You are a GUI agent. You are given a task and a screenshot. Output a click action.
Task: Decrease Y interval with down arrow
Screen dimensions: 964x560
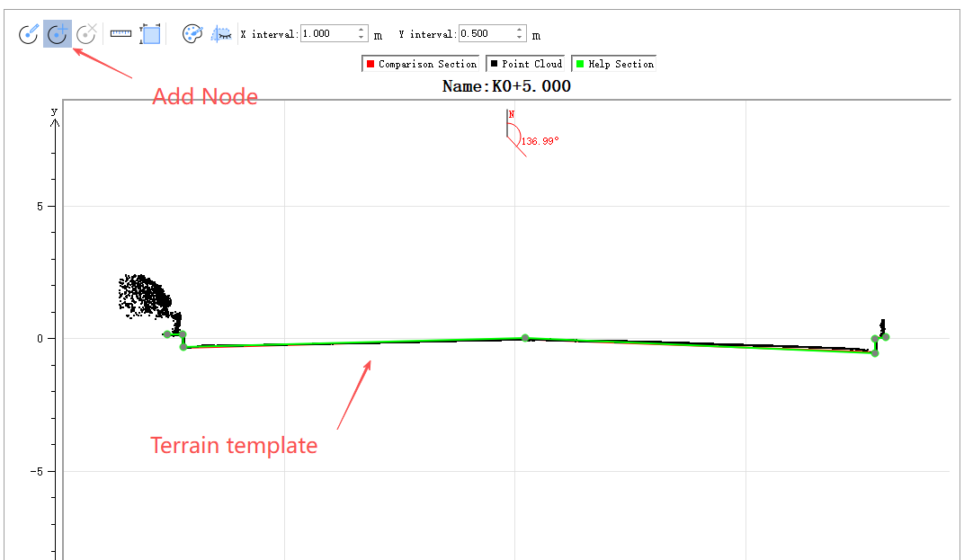(520, 39)
